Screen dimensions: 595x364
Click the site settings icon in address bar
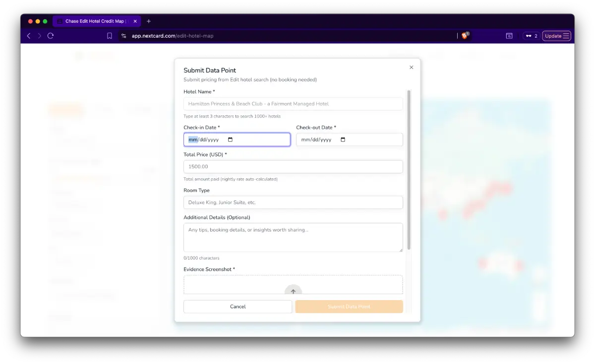point(124,36)
